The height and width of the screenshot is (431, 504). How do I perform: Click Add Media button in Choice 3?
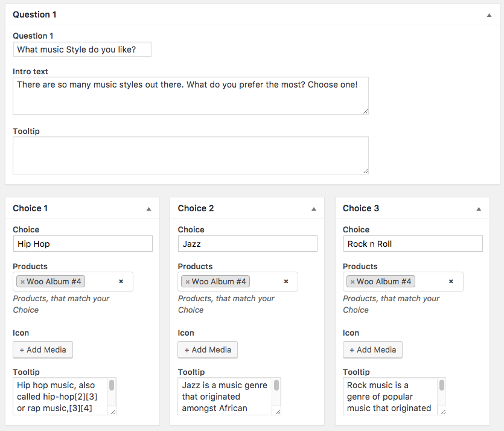[372, 350]
